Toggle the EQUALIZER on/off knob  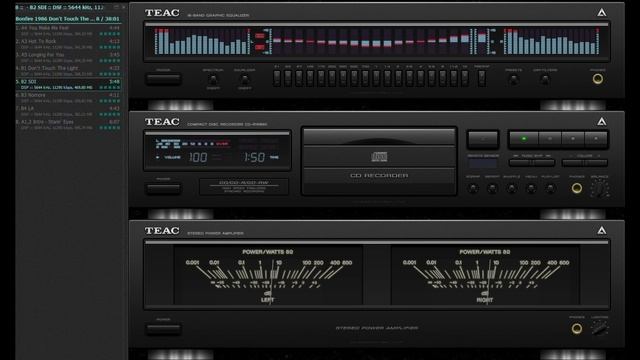point(244,78)
